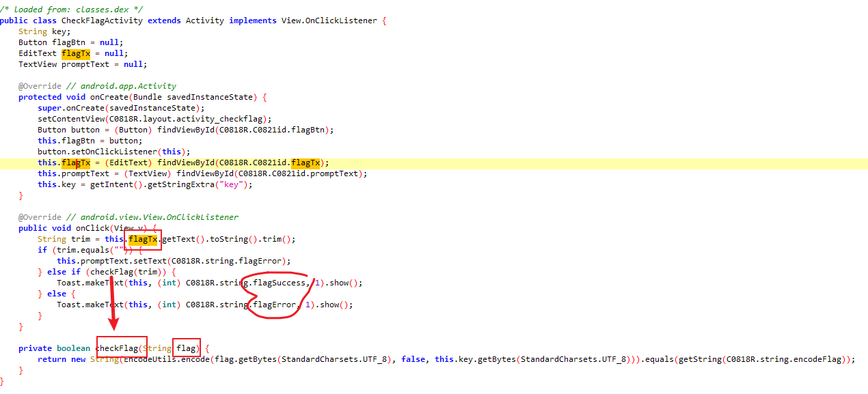Click the "this.flagBtn = button;" assignment

pyautogui.click(x=90, y=141)
